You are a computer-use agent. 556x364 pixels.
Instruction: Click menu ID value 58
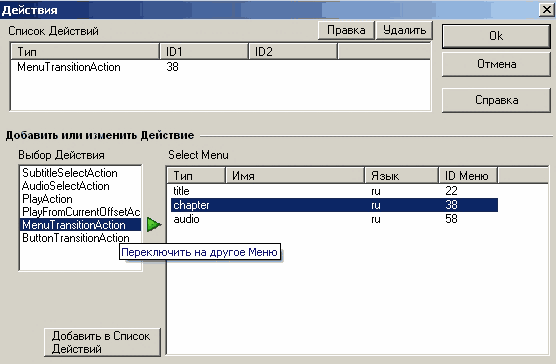(451, 219)
